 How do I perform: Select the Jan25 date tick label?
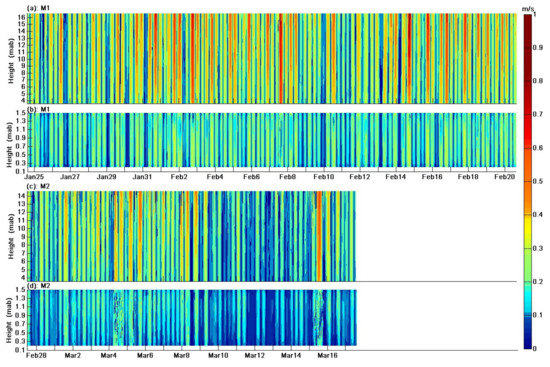34,177
